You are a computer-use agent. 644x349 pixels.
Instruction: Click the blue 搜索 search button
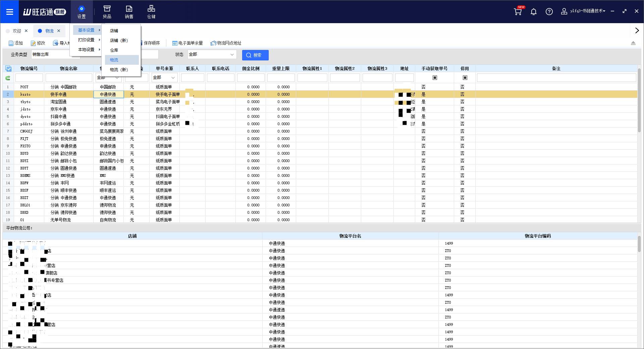coord(255,55)
